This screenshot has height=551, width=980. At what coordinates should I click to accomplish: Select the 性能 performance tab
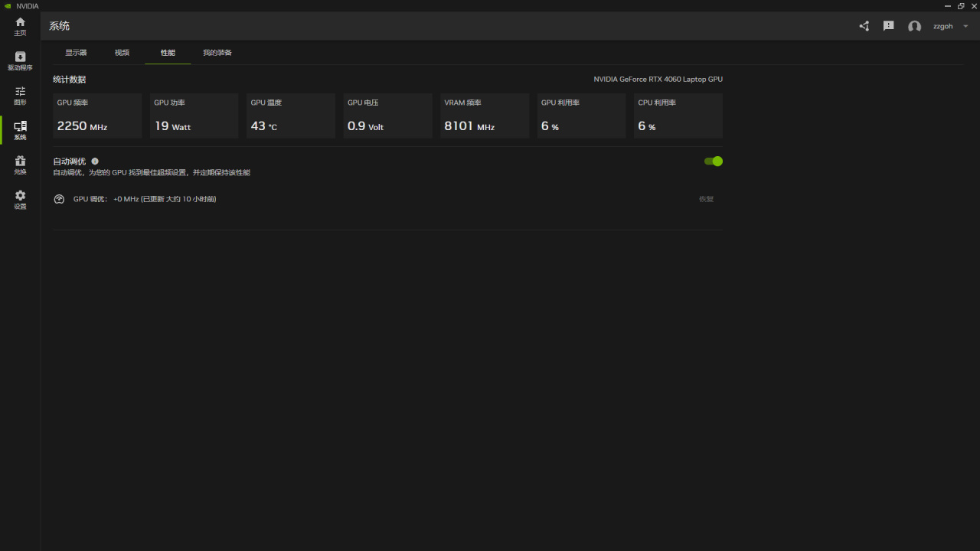pyautogui.click(x=168, y=53)
